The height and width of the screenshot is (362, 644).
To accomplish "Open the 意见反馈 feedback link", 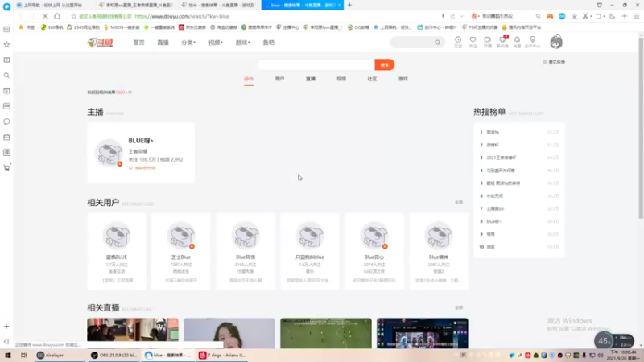I will pos(555,63).
